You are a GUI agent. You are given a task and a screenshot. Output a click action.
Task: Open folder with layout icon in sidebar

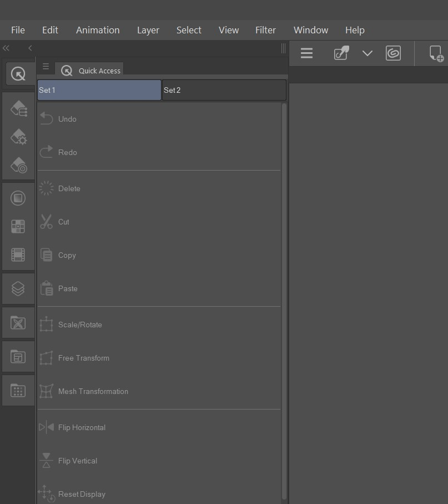point(18,356)
